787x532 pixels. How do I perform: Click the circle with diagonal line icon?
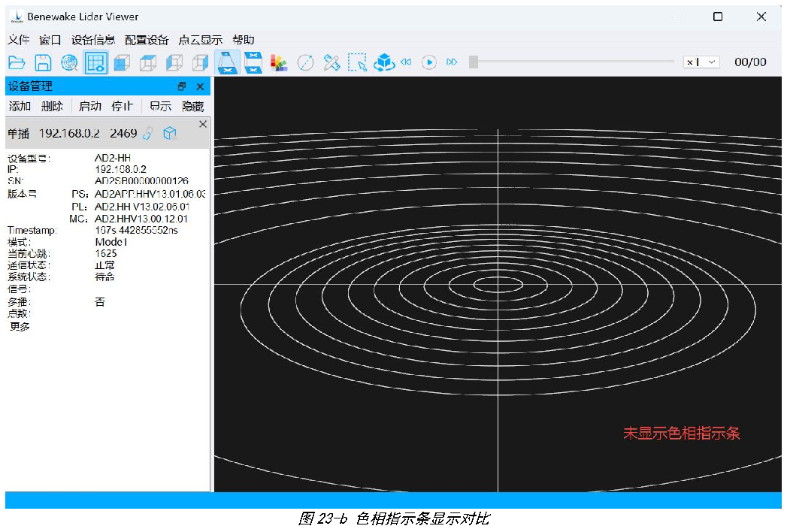point(305,62)
